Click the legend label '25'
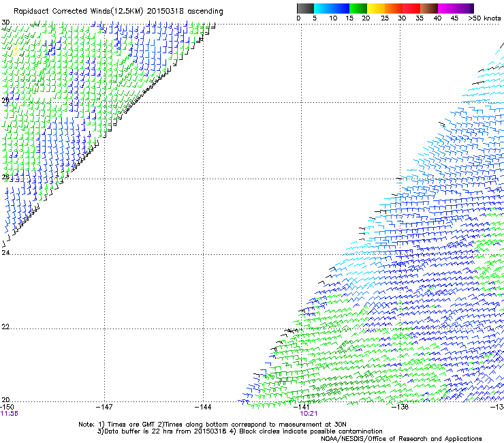 [x=385, y=18]
